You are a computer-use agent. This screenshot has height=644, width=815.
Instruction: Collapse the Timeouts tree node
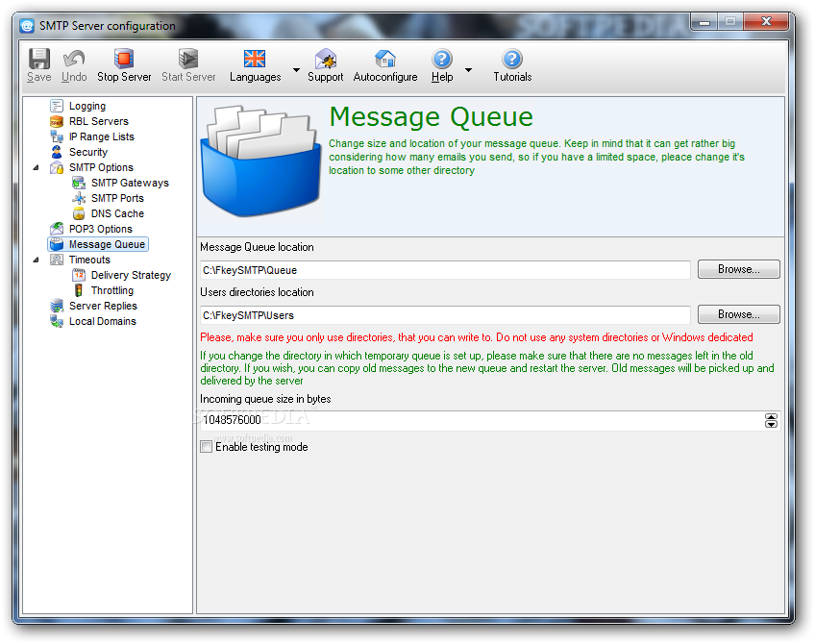pyautogui.click(x=36, y=260)
